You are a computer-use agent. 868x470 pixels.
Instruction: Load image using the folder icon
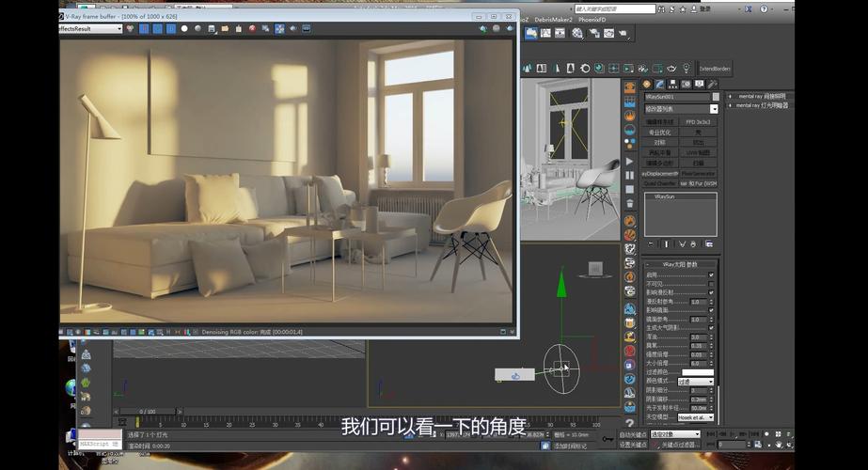tap(225, 29)
